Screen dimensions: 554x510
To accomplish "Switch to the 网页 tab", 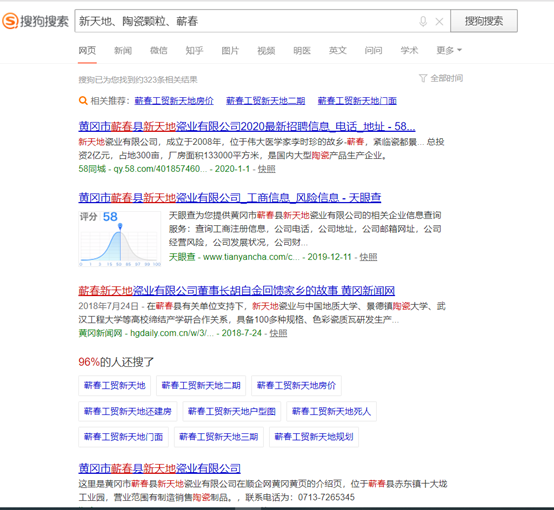I will (87, 51).
